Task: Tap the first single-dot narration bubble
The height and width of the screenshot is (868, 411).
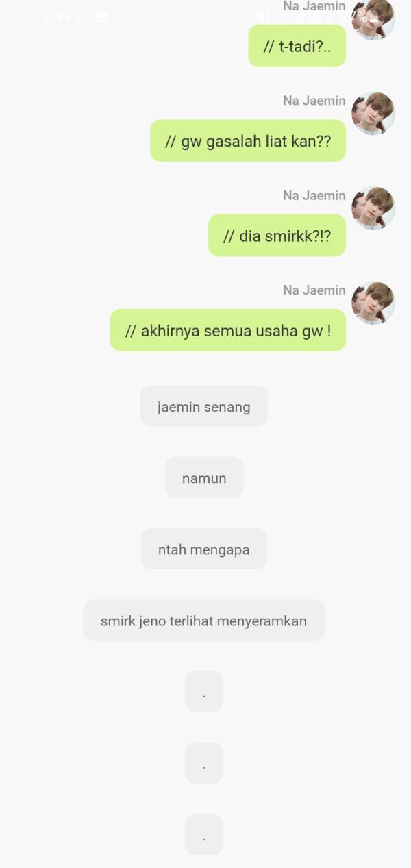Action: pyautogui.click(x=204, y=692)
